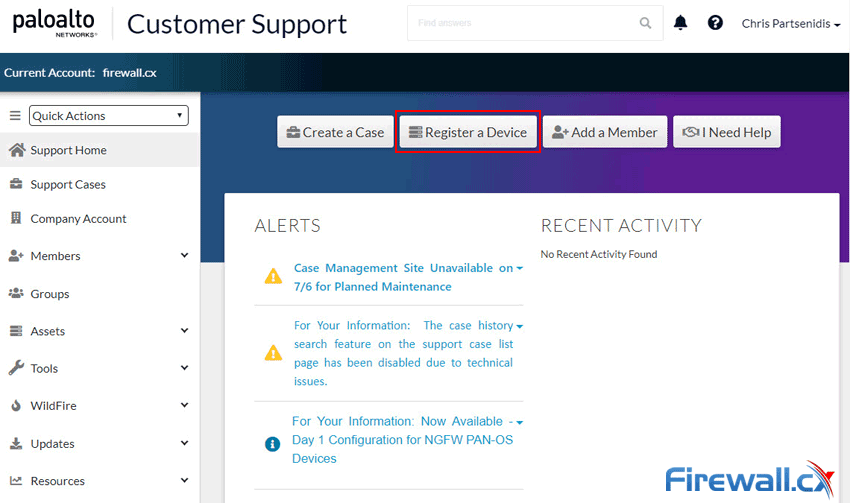Expand the Members chevron
Viewport: 850px width, 503px height.
[x=184, y=255]
